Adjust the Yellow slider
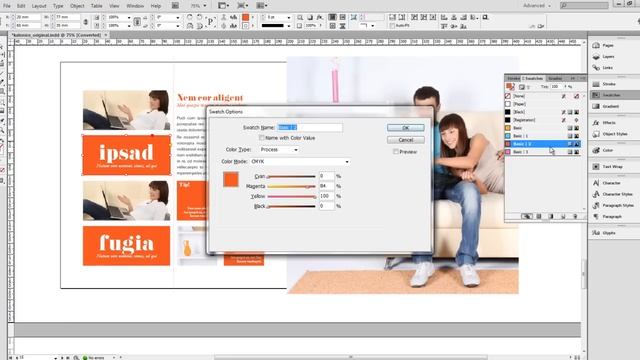 tap(291, 196)
